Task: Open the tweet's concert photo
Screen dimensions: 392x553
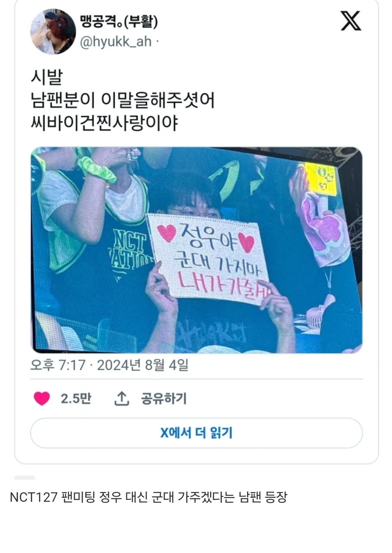Action: 196,250
